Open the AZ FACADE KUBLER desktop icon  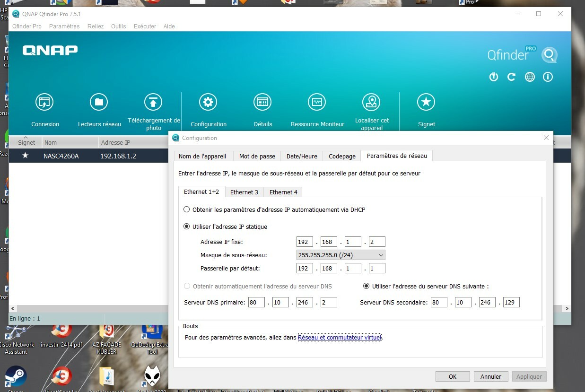point(106,338)
